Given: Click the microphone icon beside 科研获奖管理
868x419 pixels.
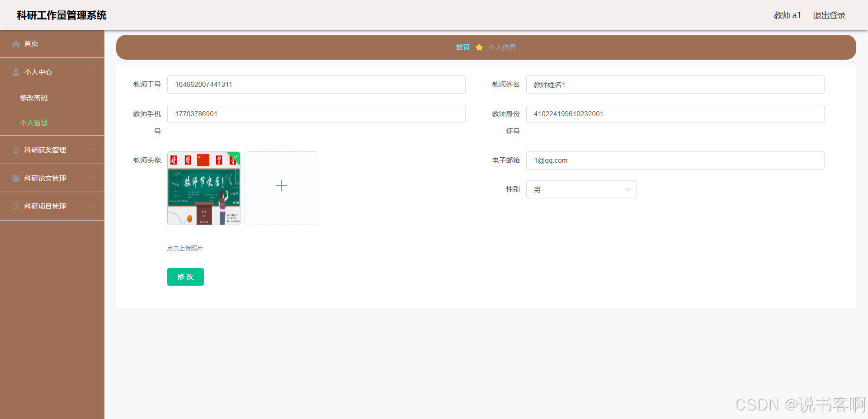Looking at the screenshot, I should click(16, 150).
